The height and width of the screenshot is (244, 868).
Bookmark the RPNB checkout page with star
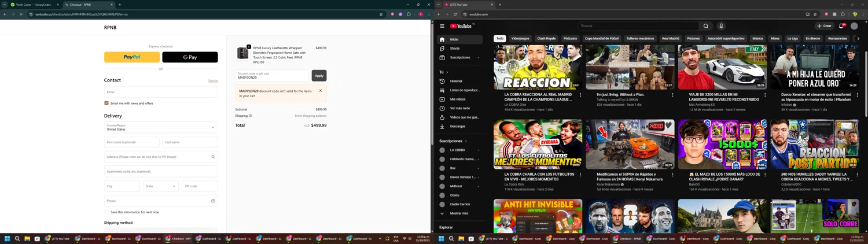pos(381,14)
